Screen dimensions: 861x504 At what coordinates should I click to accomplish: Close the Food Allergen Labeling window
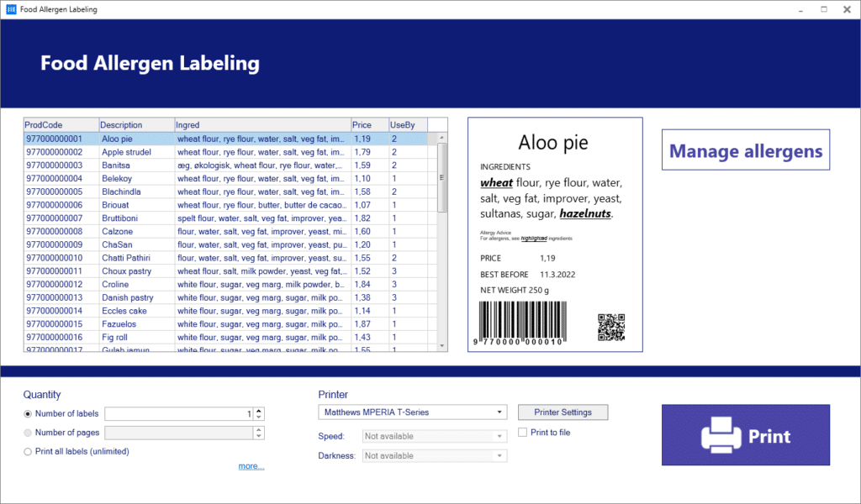(848, 9)
